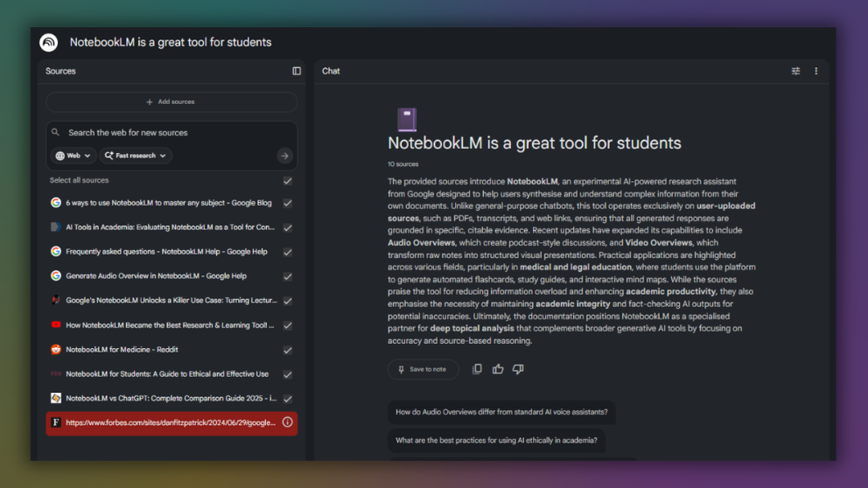This screenshot has height=488, width=868.
Task: Uncheck NotebookLM for Medicine - Reddit checkbox
Action: [x=287, y=350]
